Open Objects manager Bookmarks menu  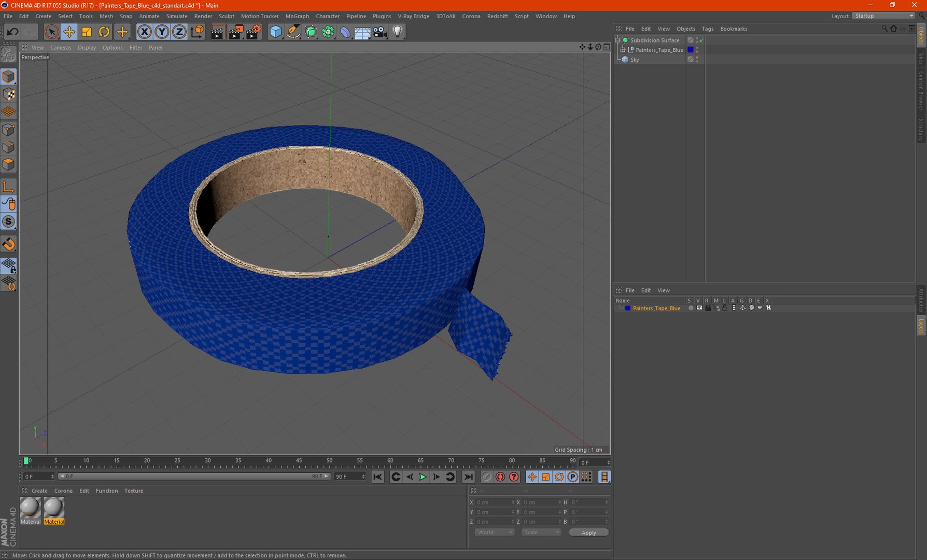click(734, 29)
